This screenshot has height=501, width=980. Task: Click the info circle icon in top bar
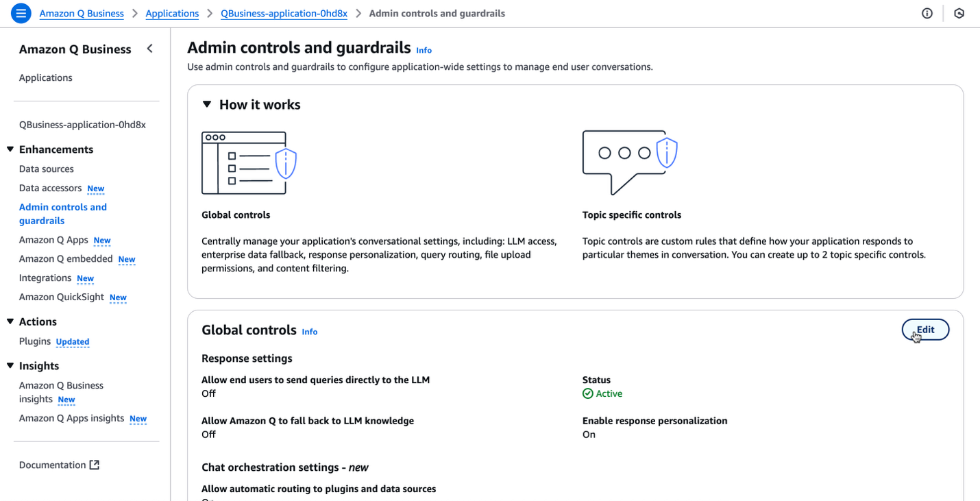click(x=927, y=14)
